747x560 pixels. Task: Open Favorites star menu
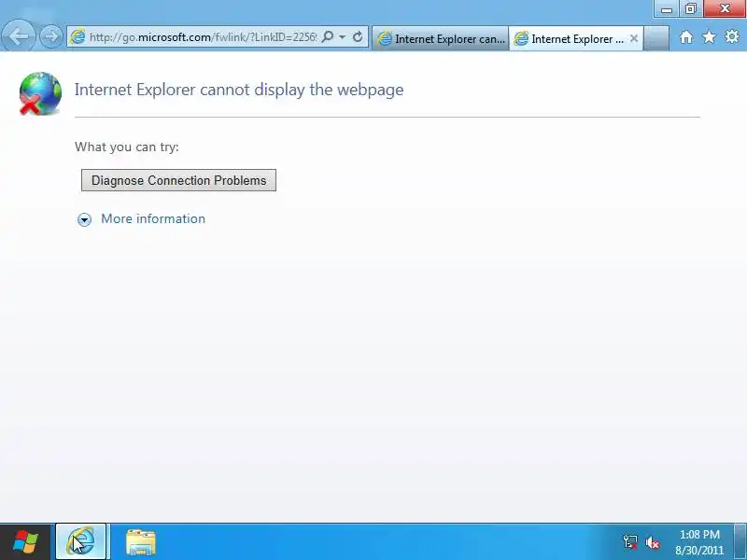709,36
